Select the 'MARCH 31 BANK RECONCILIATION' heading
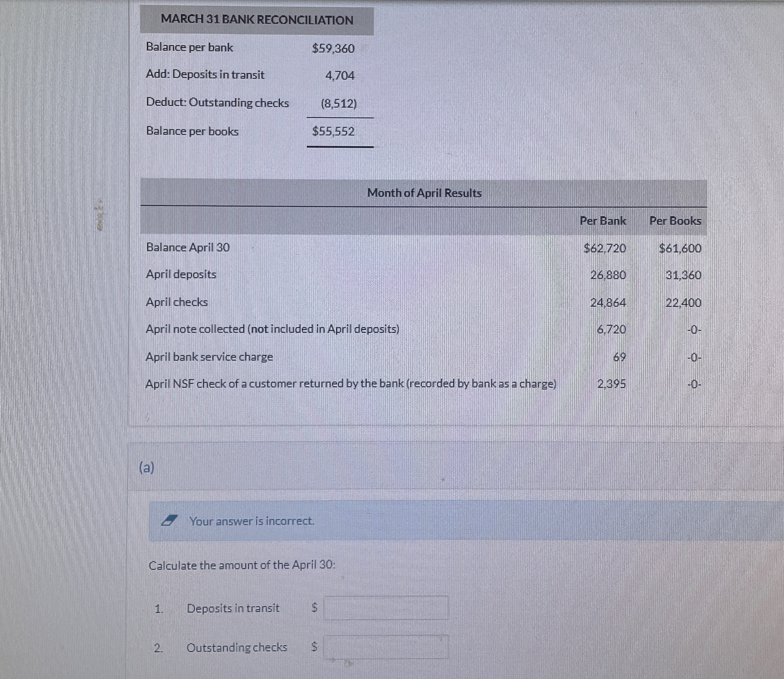Image resolution: width=784 pixels, height=679 pixels. coord(257,19)
